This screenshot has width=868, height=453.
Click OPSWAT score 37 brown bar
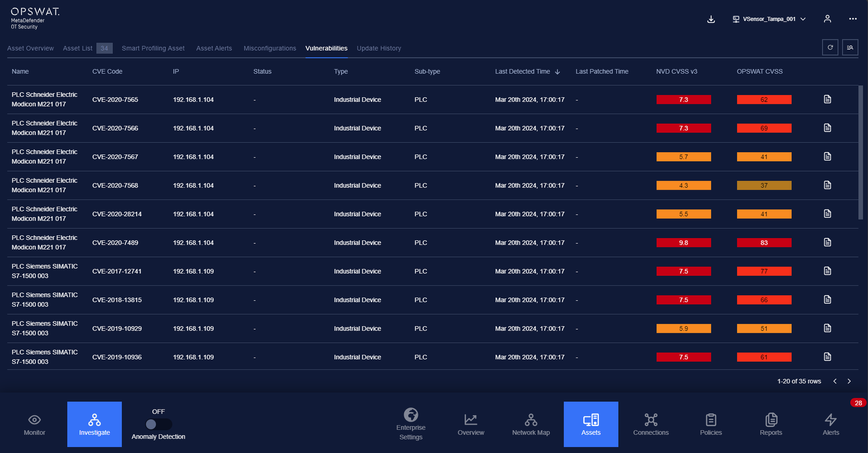click(764, 186)
